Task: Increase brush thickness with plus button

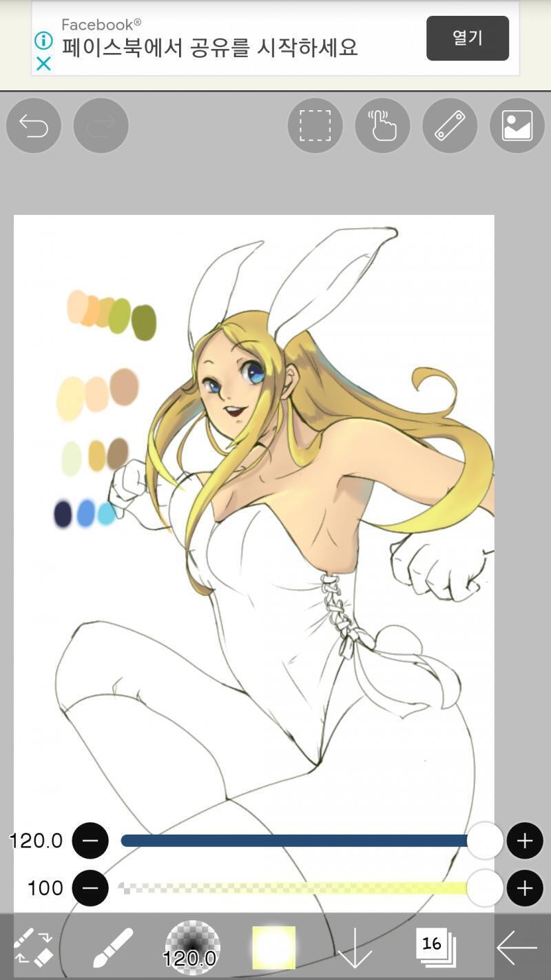Action: click(525, 841)
